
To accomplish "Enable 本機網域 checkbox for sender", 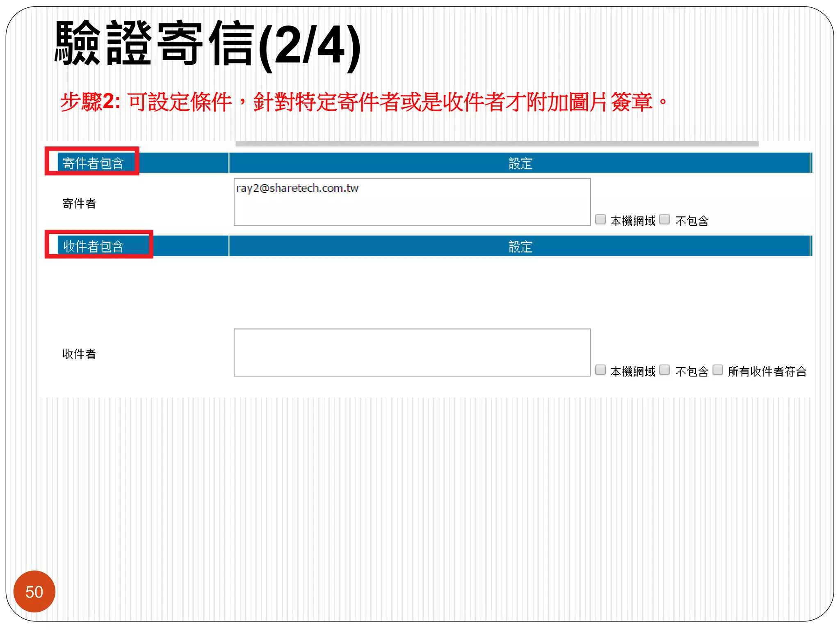I will [600, 219].
